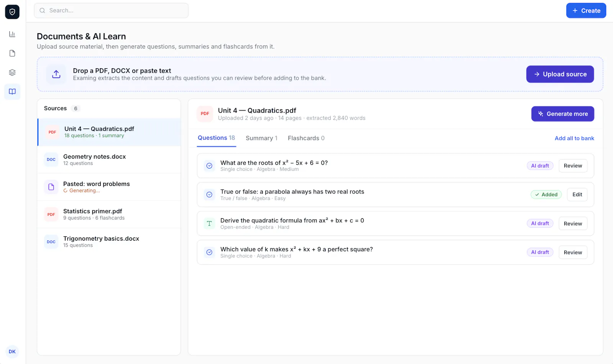Click "Open-ended · Algebra · Hard" text
The height and width of the screenshot is (364, 613).
point(255,227)
